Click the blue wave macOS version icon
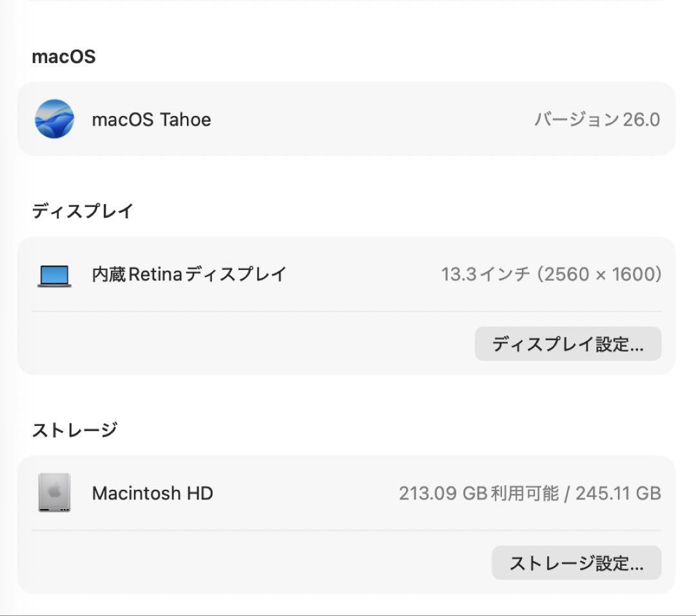 [x=55, y=120]
